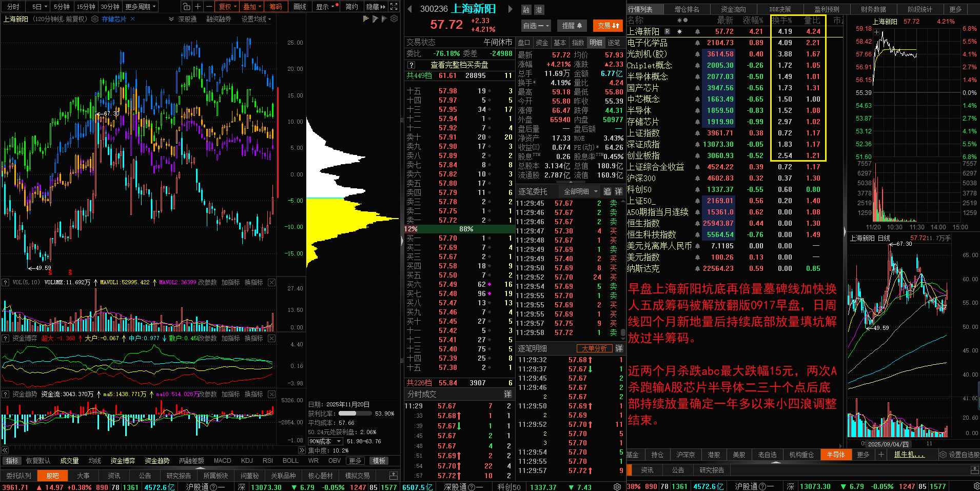Switch to 分时 timeframe tab
Screen dimensions: 980x491
point(13,7)
